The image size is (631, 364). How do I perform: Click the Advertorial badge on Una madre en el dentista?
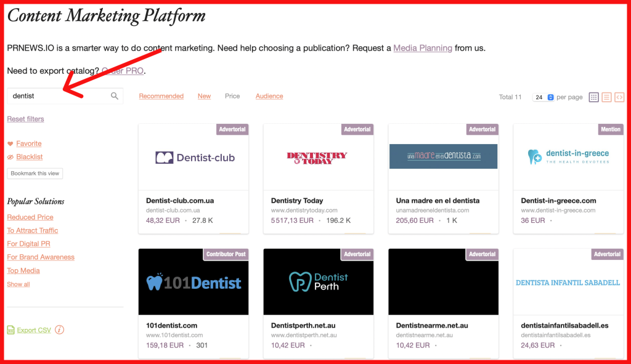click(x=482, y=129)
